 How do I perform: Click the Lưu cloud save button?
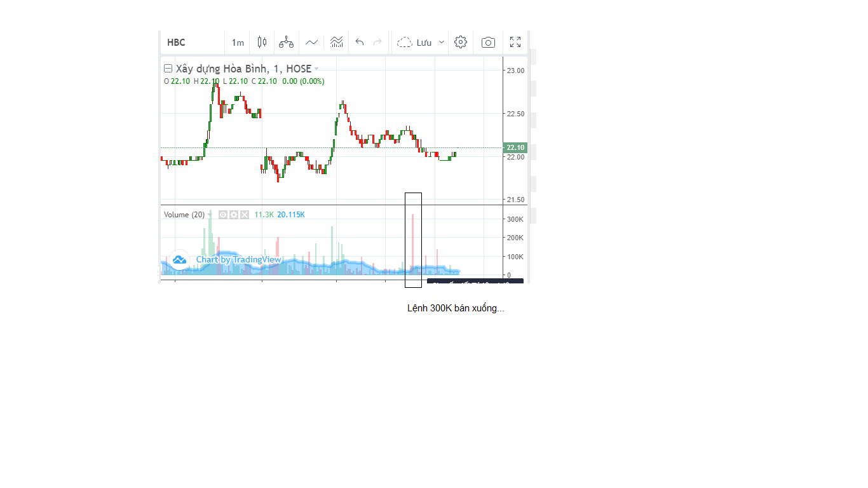pyautogui.click(x=414, y=43)
